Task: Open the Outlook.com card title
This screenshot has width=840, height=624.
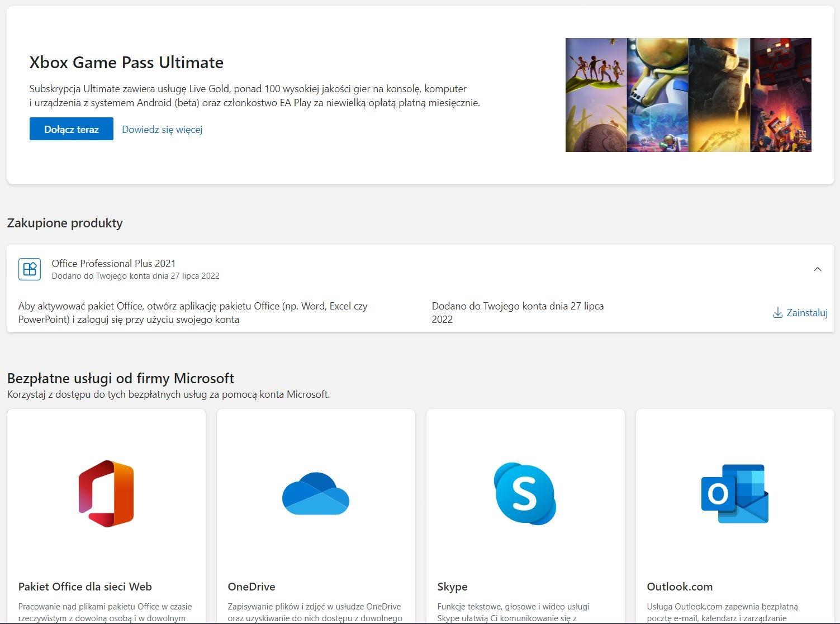Action: (680, 587)
